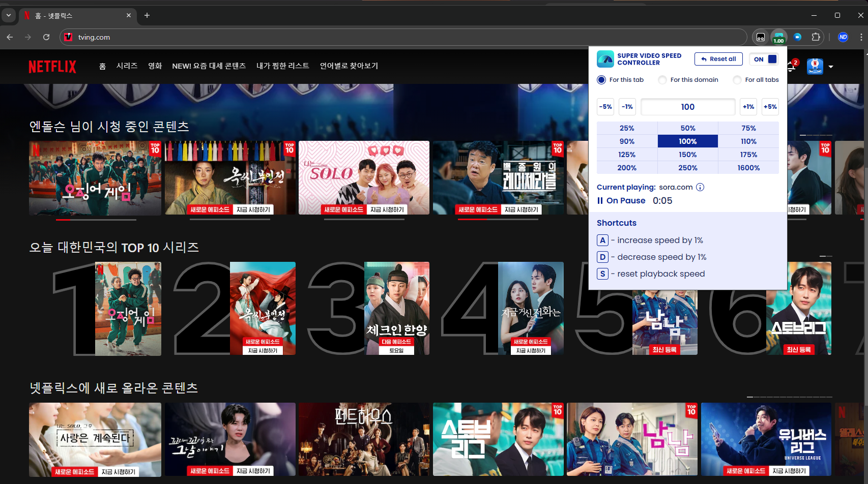Set speed preset to 125%

627,155
